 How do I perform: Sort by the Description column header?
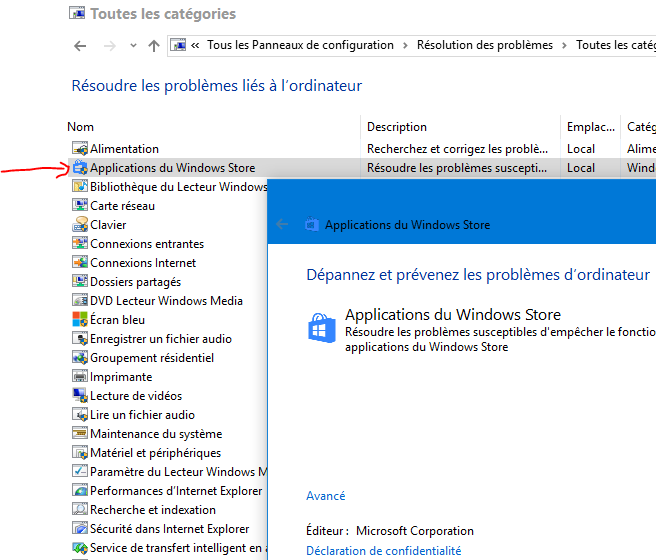pos(397,127)
